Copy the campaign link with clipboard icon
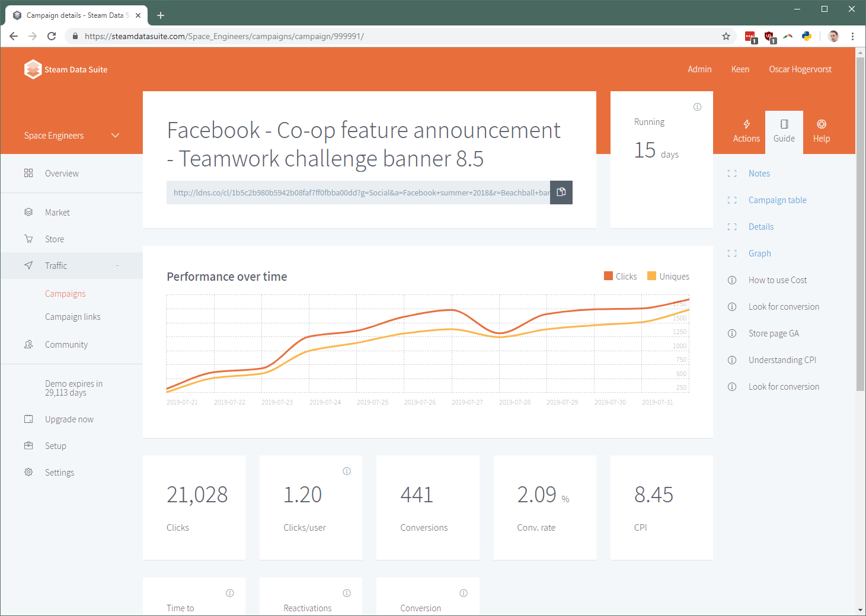 (x=561, y=192)
